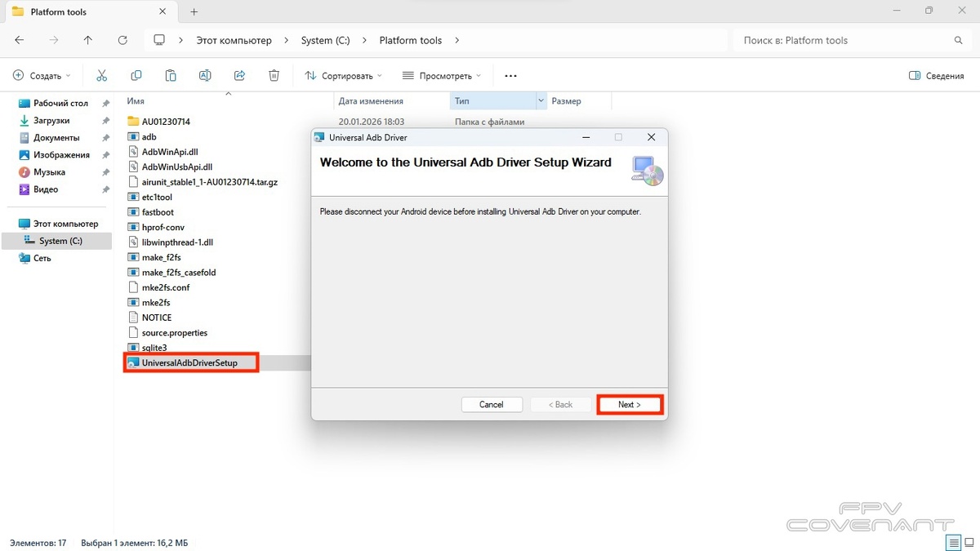Open Создать dropdown menu

click(x=42, y=75)
